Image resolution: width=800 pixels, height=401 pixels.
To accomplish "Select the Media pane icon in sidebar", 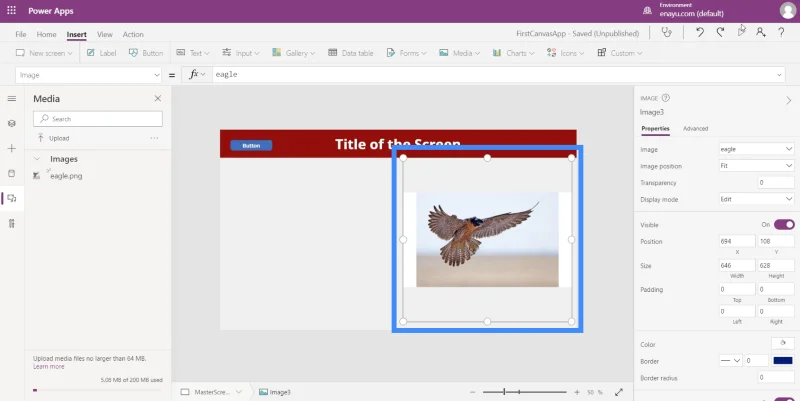I will pos(12,198).
